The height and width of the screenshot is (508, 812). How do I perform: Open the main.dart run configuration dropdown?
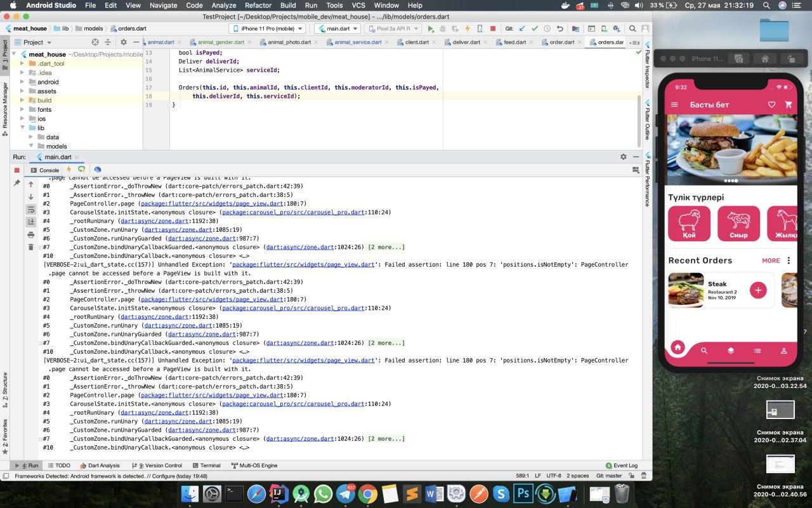click(x=337, y=29)
